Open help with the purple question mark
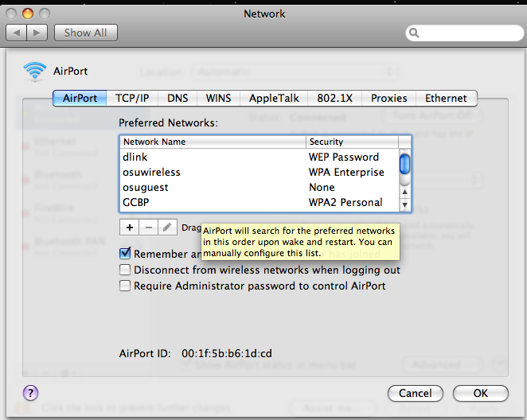 (30, 393)
